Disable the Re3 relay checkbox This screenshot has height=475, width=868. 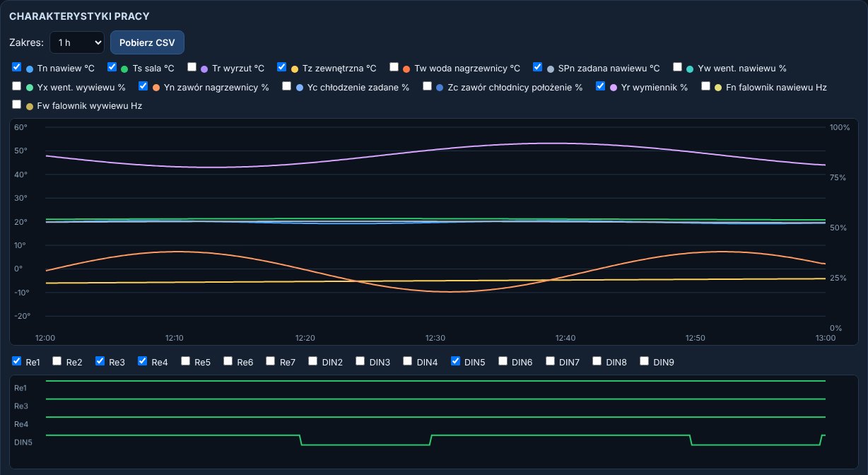(100, 361)
